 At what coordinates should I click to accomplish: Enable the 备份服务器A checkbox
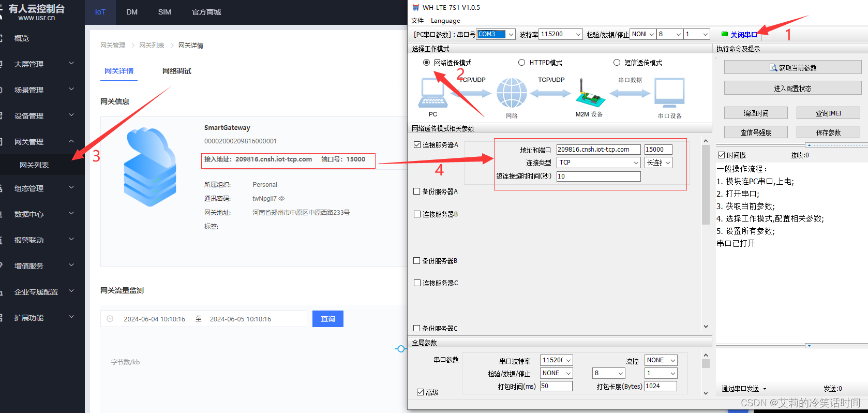tap(417, 191)
